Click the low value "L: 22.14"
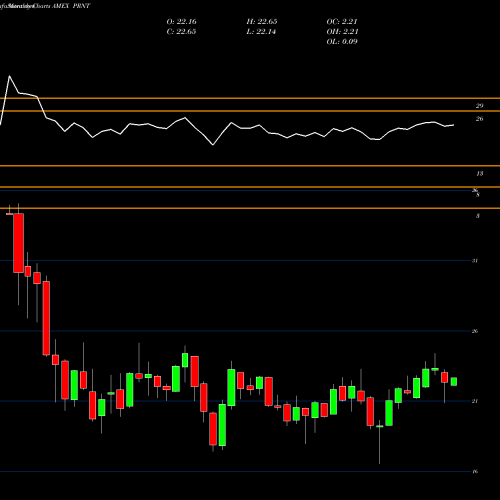The image size is (500, 500). [x=261, y=32]
